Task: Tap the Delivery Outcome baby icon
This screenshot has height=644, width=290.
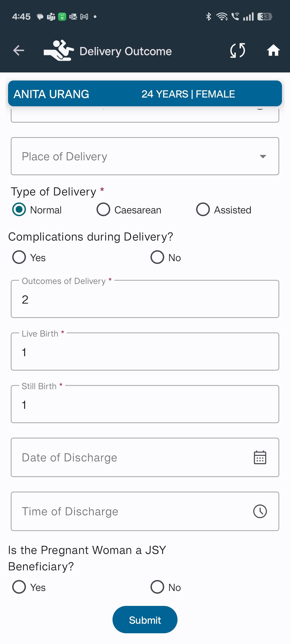Action: [x=59, y=50]
